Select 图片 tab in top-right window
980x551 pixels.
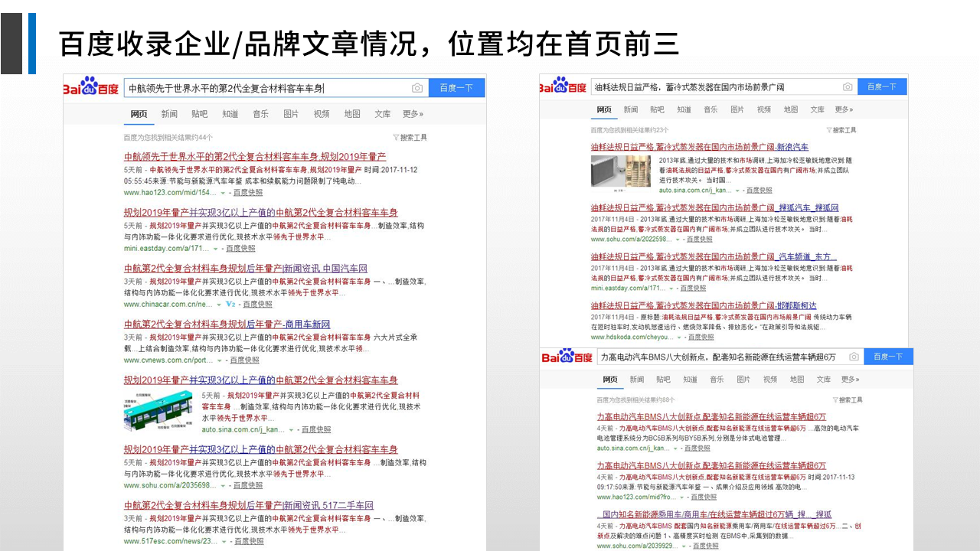(x=737, y=109)
